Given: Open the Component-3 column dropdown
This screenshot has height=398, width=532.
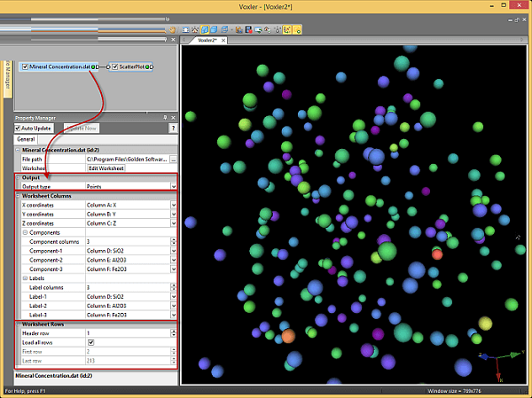Looking at the screenshot, I should click(174, 269).
